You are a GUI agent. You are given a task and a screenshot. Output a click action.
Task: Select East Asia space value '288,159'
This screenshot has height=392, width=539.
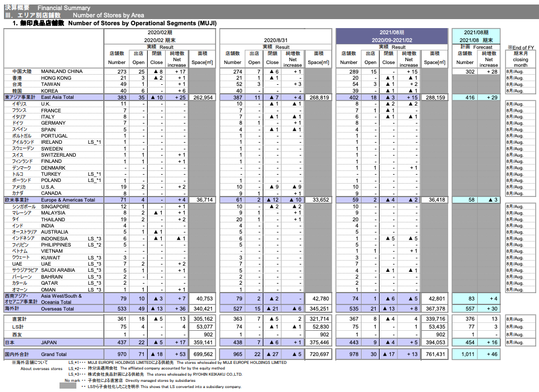[435, 97]
